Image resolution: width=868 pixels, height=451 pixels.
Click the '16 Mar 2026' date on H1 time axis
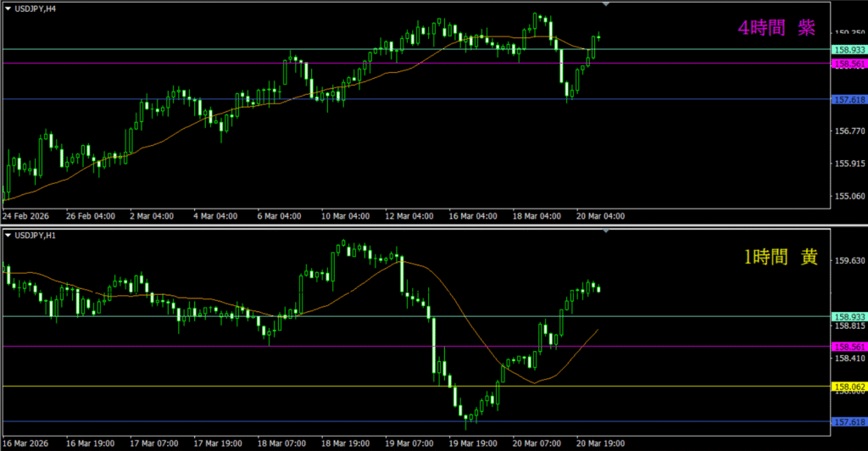[28, 443]
